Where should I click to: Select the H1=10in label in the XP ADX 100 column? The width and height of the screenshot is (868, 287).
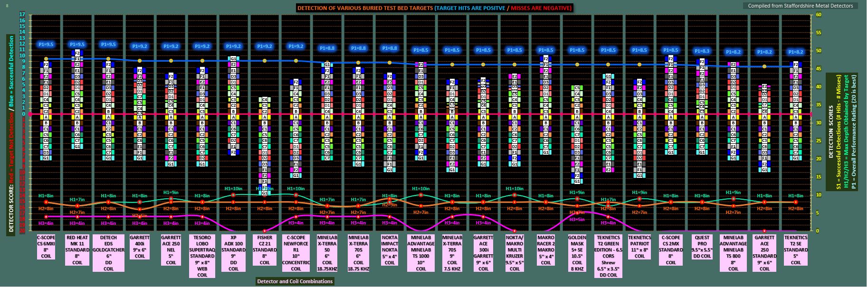tap(233, 188)
